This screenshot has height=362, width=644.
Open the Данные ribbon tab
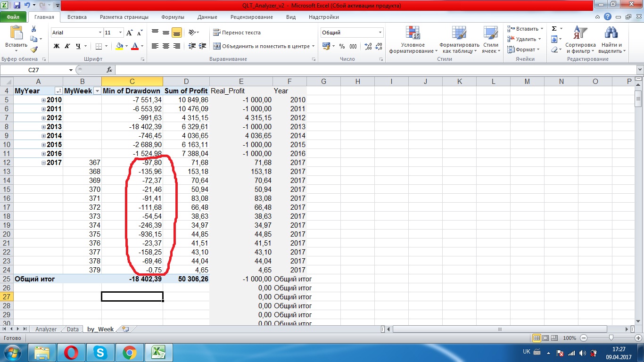point(207,17)
